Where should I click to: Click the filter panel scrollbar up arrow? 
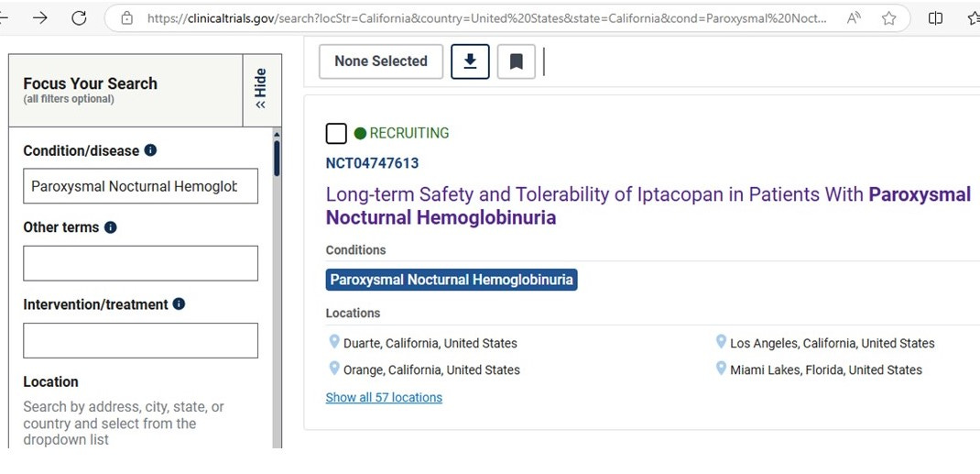[x=277, y=135]
